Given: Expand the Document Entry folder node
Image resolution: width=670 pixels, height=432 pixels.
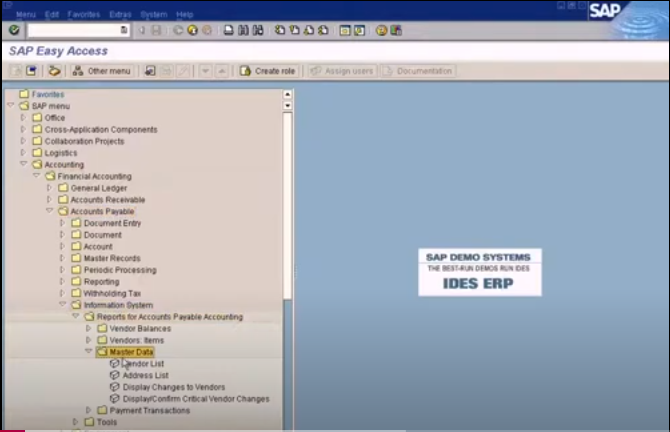Looking at the screenshot, I should coord(62,223).
